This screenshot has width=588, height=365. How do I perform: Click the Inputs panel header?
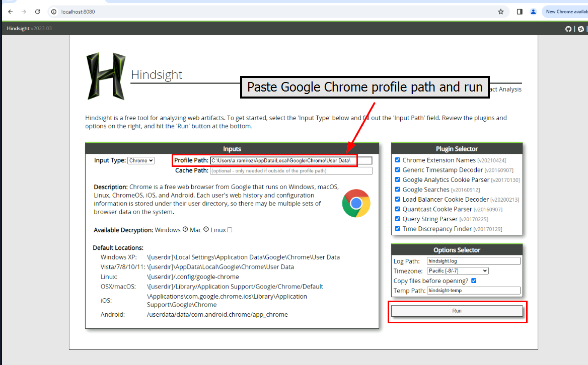232,149
